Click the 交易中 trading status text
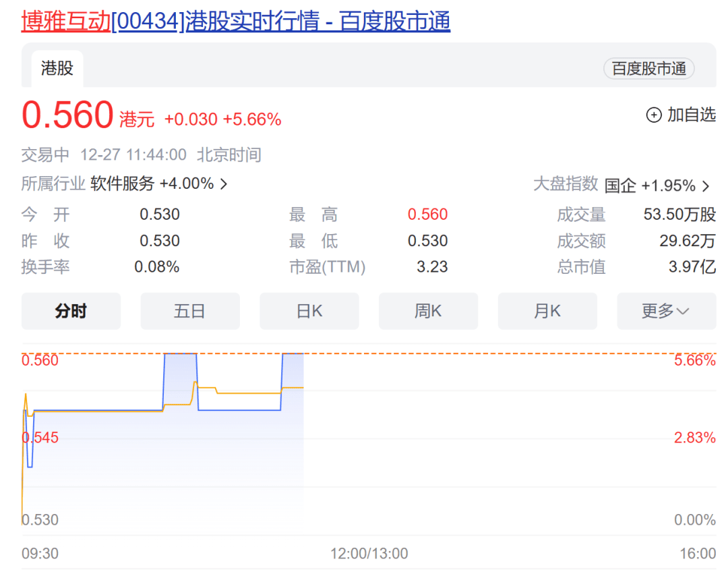 46,154
